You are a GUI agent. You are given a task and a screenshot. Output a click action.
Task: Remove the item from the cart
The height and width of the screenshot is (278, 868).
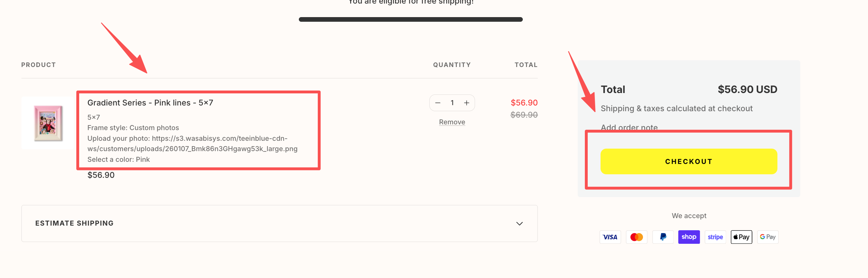tap(452, 122)
